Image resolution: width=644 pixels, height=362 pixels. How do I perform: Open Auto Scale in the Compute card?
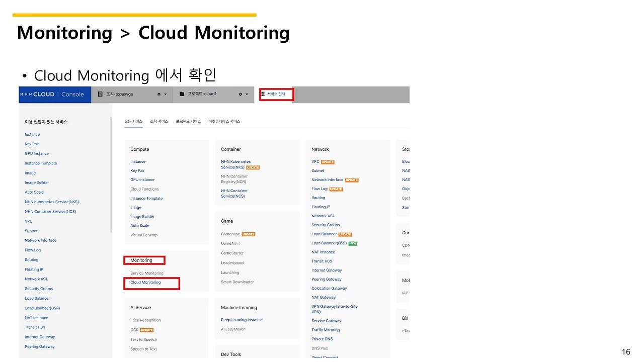(x=140, y=226)
